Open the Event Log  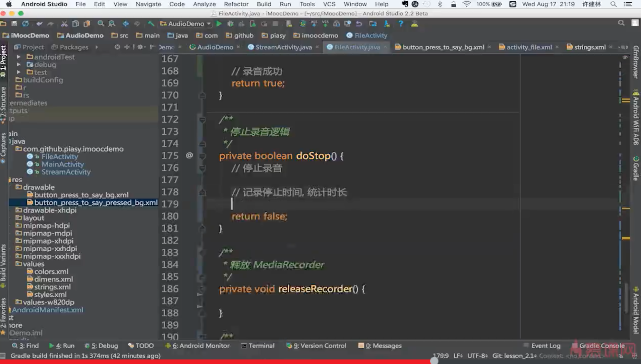[x=546, y=346]
